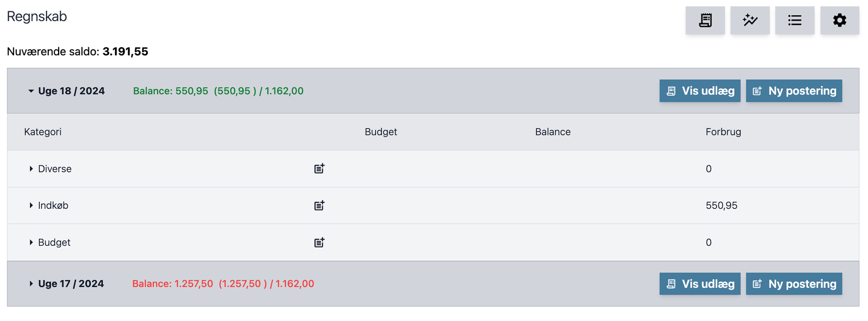Open the list view icon button

point(795,21)
